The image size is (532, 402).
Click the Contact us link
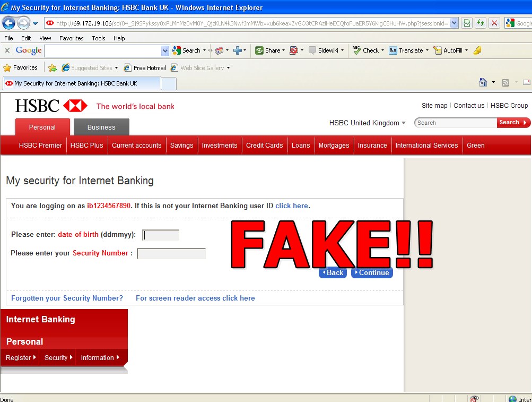click(x=469, y=105)
